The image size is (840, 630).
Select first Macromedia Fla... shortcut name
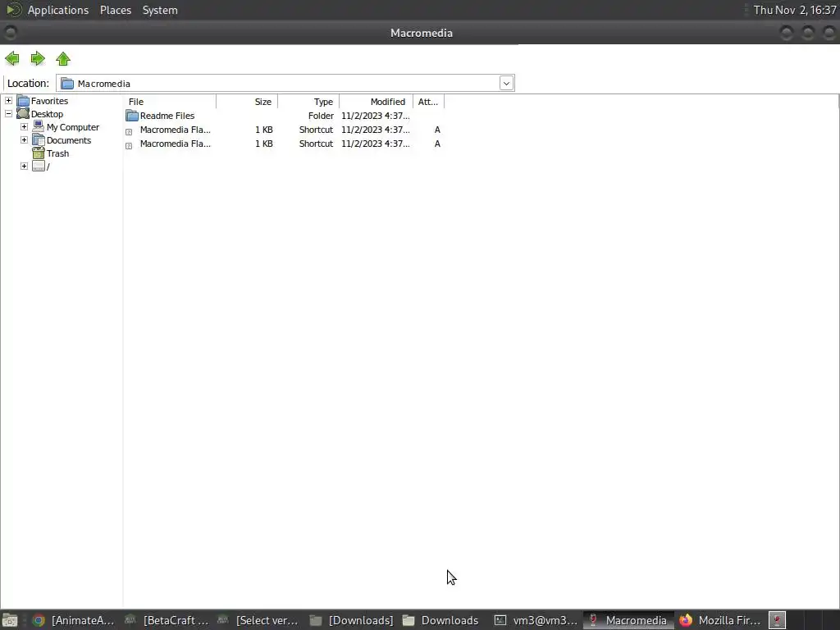click(x=176, y=130)
